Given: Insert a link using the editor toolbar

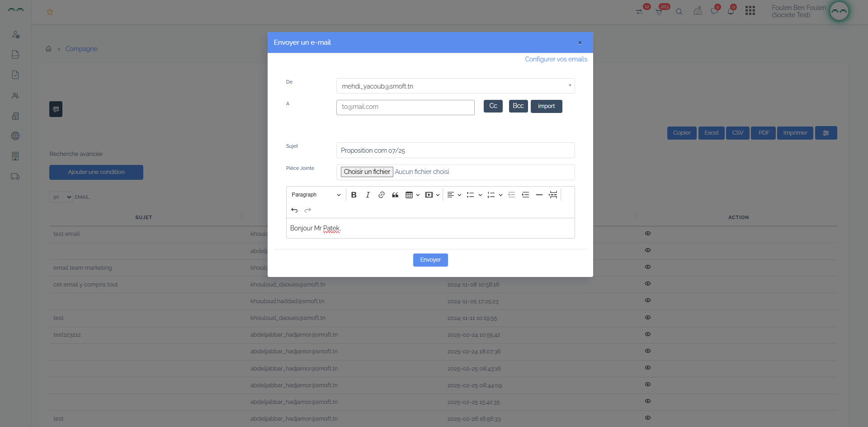Looking at the screenshot, I should (x=381, y=195).
